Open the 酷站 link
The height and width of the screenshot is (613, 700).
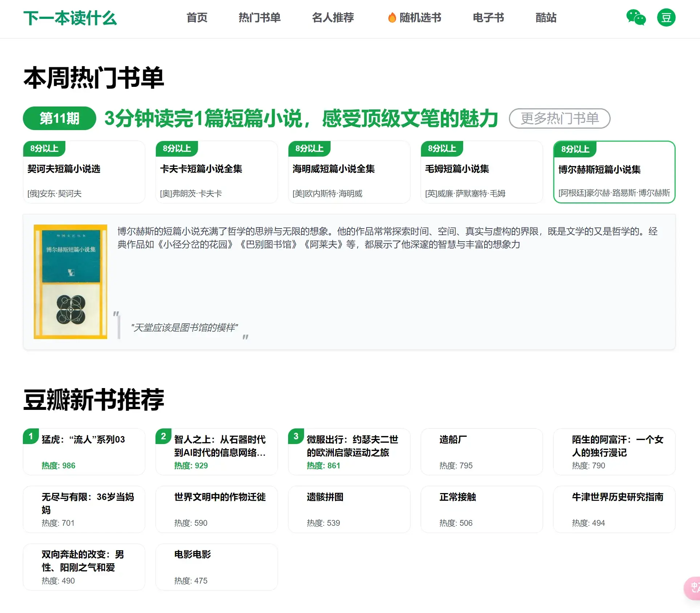click(545, 18)
